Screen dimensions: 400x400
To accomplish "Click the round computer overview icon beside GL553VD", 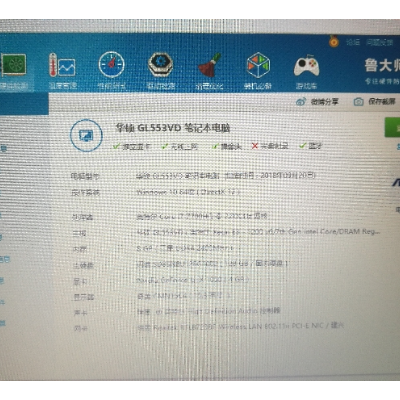I will pos(86,135).
